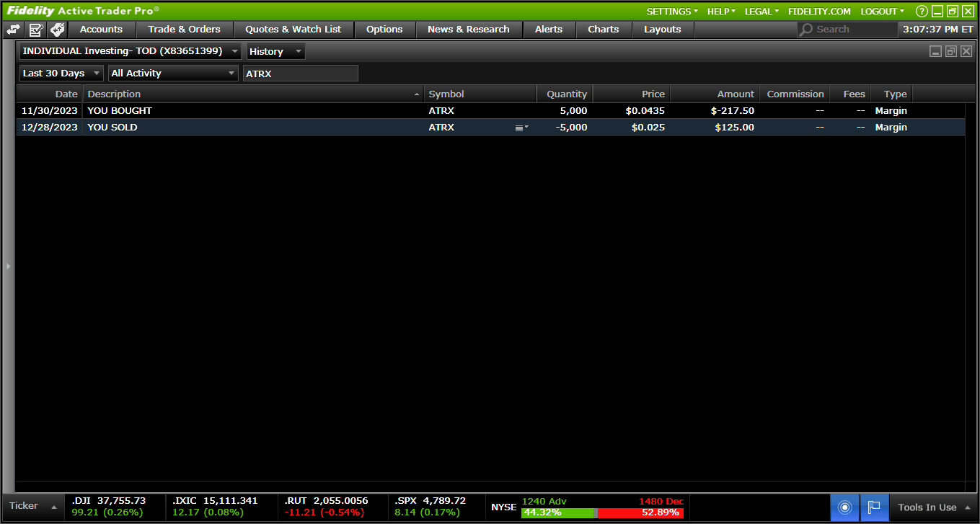This screenshot has height=524, width=980.
Task: Sort history by the Type column header
Action: coord(892,94)
